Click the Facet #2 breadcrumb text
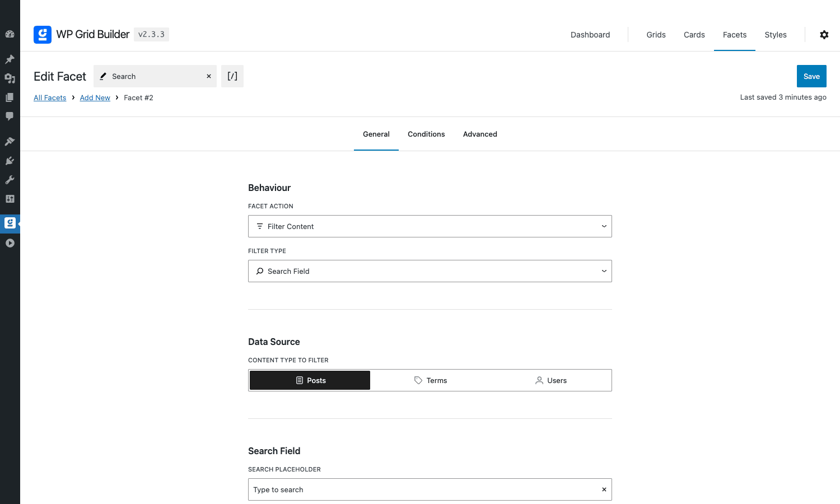840x504 pixels. click(x=138, y=97)
